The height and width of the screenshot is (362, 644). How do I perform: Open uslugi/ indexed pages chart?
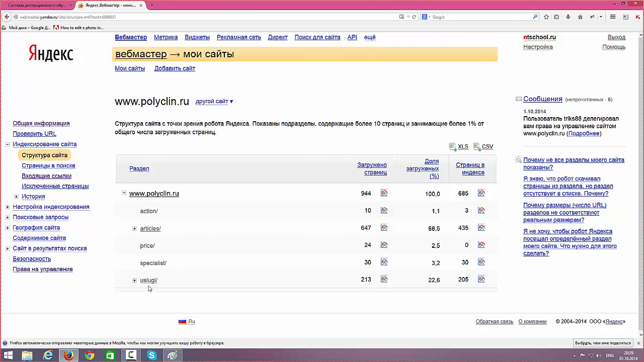click(481, 279)
